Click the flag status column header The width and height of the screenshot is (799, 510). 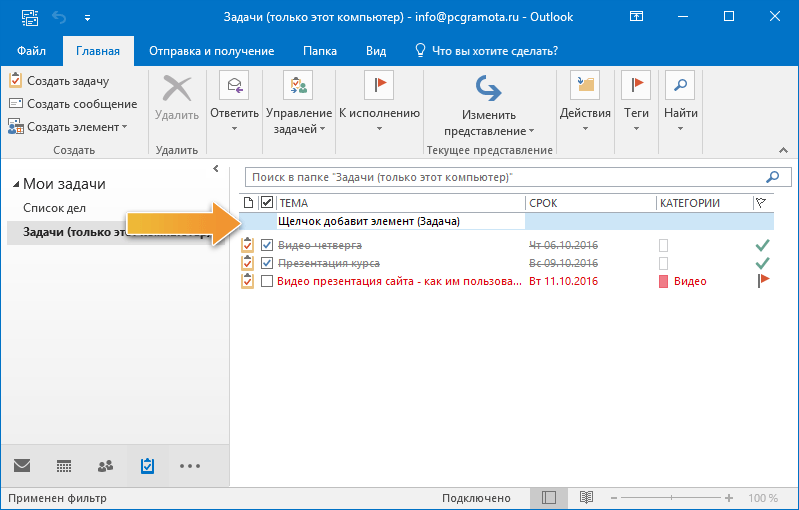pos(761,203)
